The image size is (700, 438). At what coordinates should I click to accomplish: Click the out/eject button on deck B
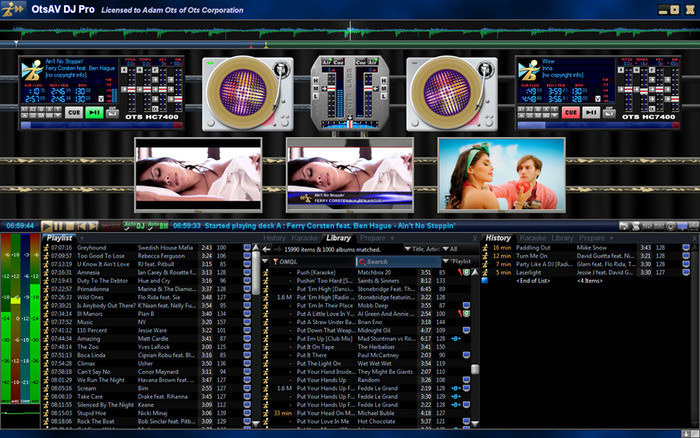609,113
